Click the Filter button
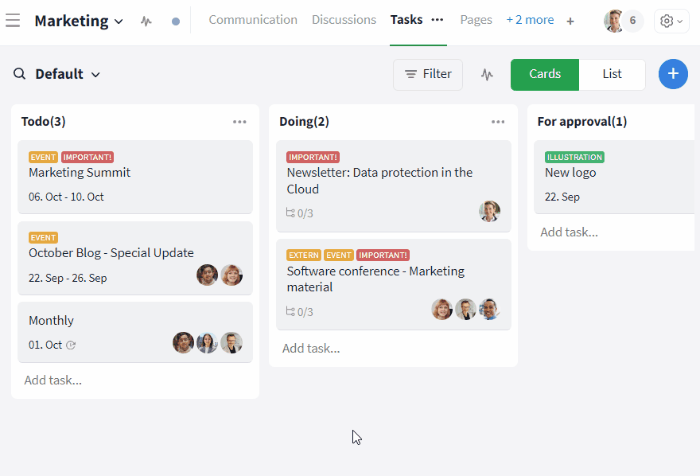700x476 pixels. (x=428, y=74)
